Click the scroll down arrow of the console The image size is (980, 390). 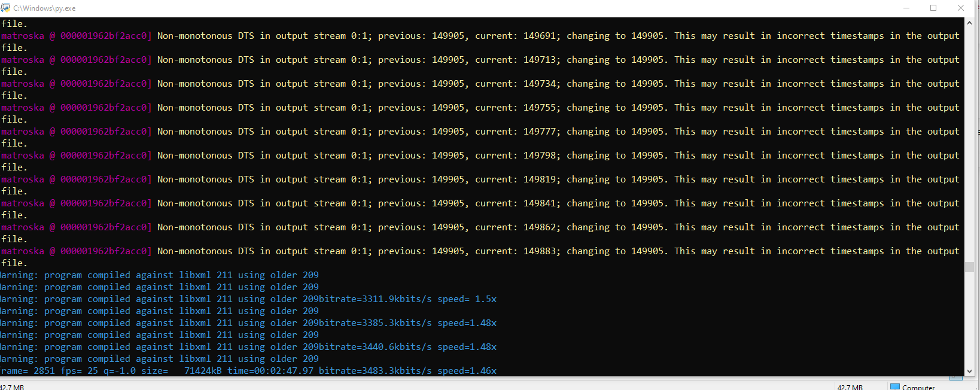point(969,371)
